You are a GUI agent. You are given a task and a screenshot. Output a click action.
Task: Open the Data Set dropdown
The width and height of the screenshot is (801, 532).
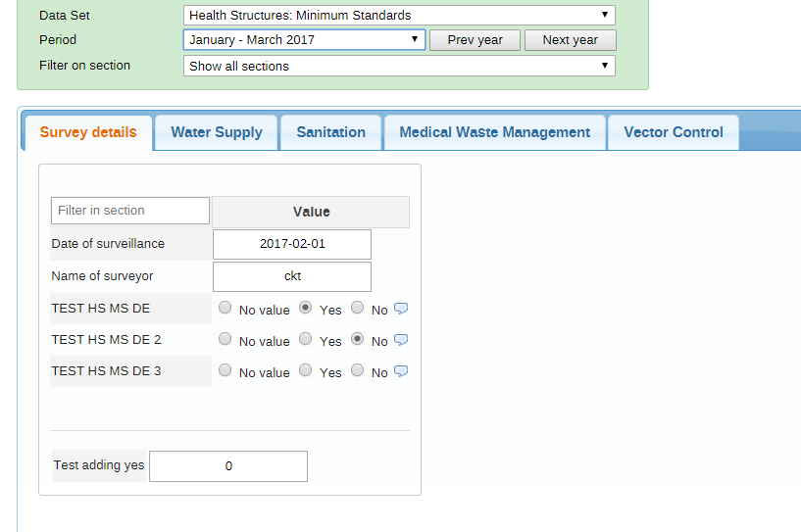click(x=399, y=15)
